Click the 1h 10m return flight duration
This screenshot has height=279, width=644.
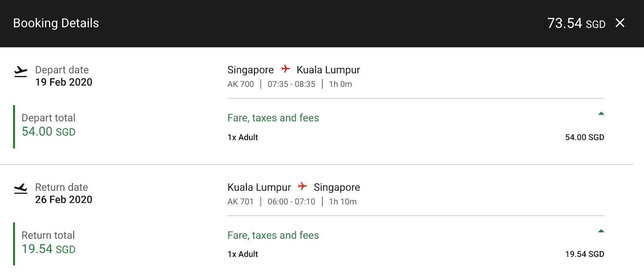(343, 202)
